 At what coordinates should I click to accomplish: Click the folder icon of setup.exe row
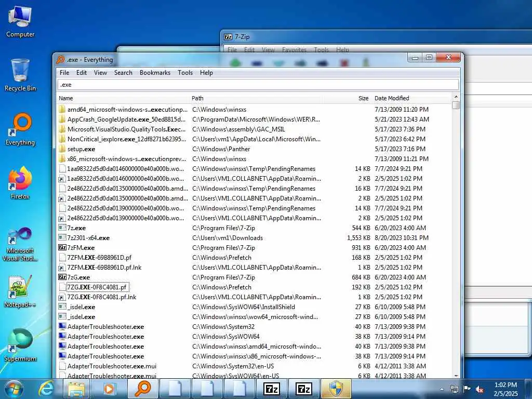click(x=62, y=149)
